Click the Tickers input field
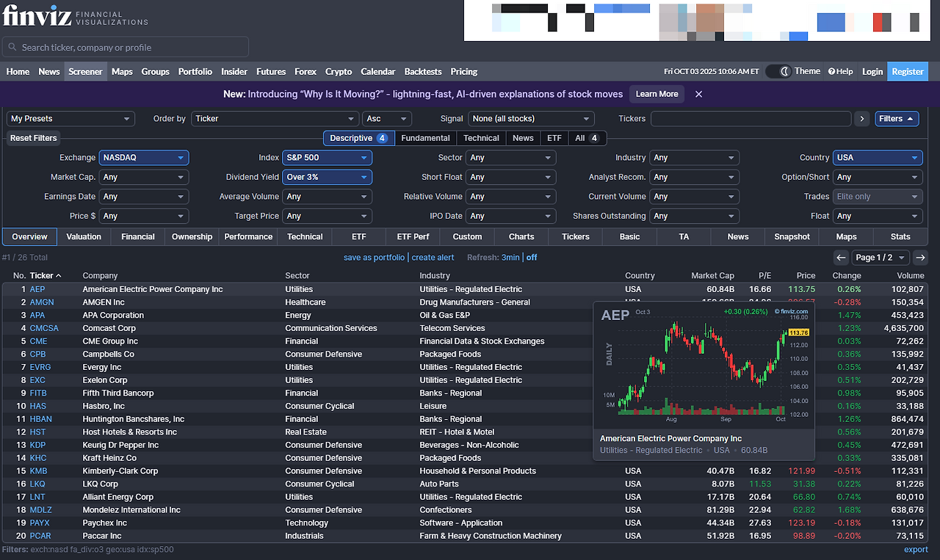The image size is (940, 560). point(751,118)
